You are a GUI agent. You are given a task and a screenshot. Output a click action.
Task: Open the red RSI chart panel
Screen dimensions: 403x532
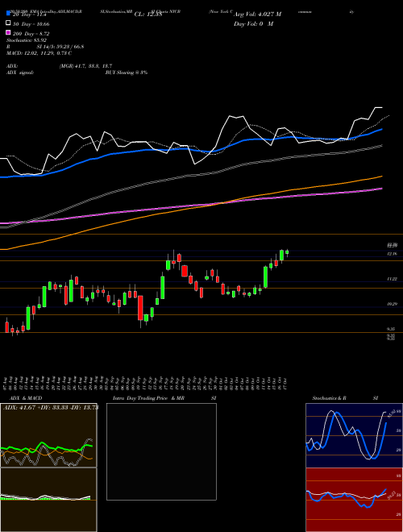coord(354,500)
